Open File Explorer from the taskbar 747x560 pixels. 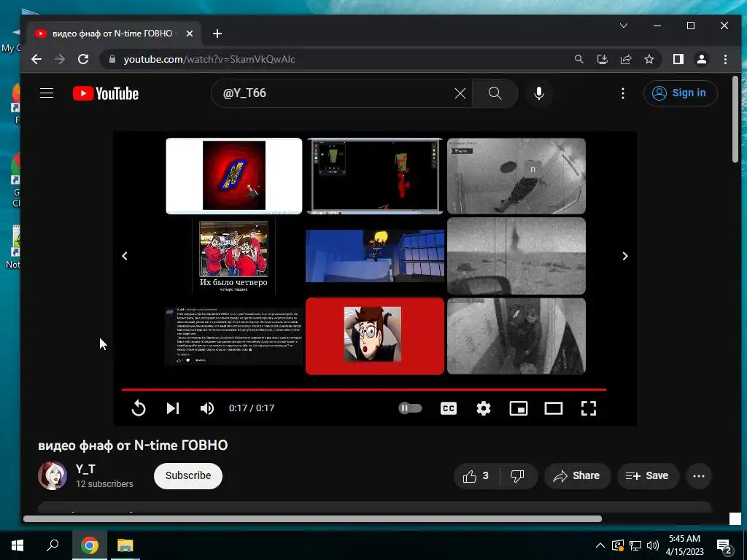click(x=125, y=545)
